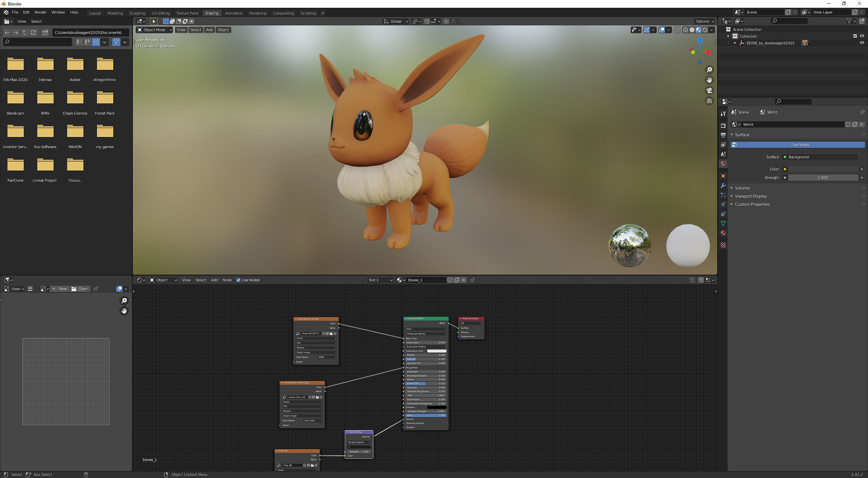Pin the World properties context
This screenshot has height=478, width=868.
(862, 112)
